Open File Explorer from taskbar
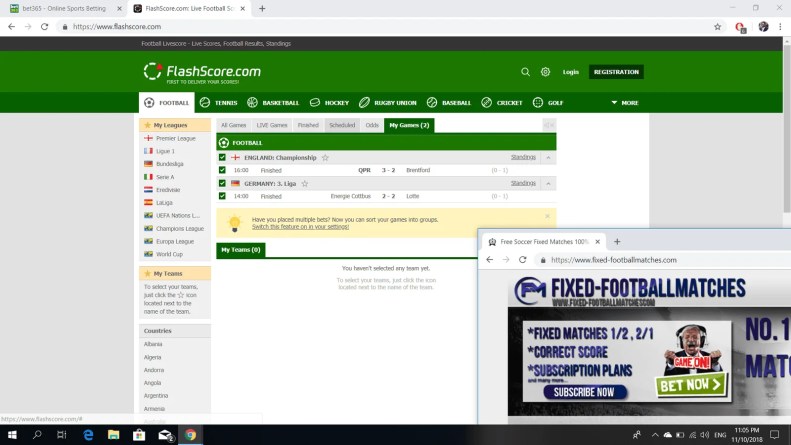Viewport: 791px width, 445px height. coord(114,434)
